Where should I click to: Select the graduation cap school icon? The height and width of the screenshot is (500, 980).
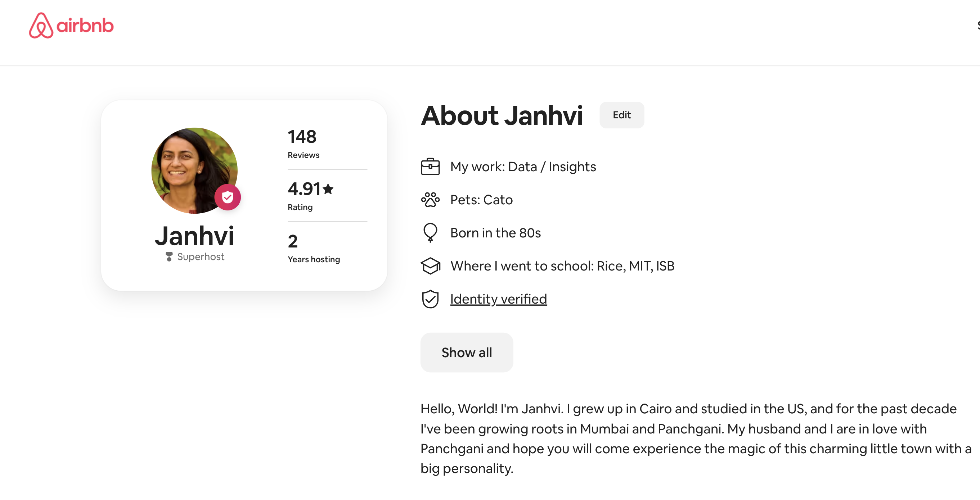(x=430, y=266)
